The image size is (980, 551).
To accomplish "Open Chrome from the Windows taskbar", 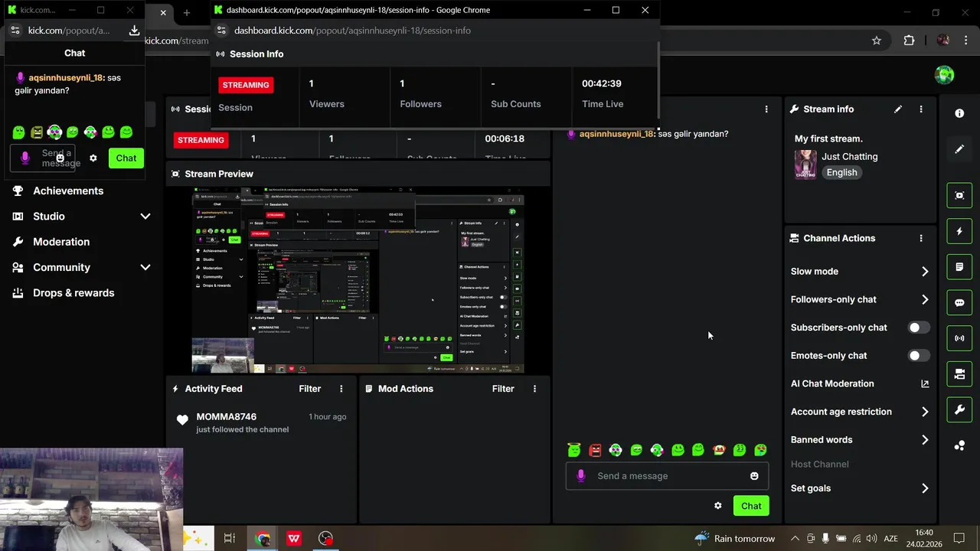I will (263, 539).
